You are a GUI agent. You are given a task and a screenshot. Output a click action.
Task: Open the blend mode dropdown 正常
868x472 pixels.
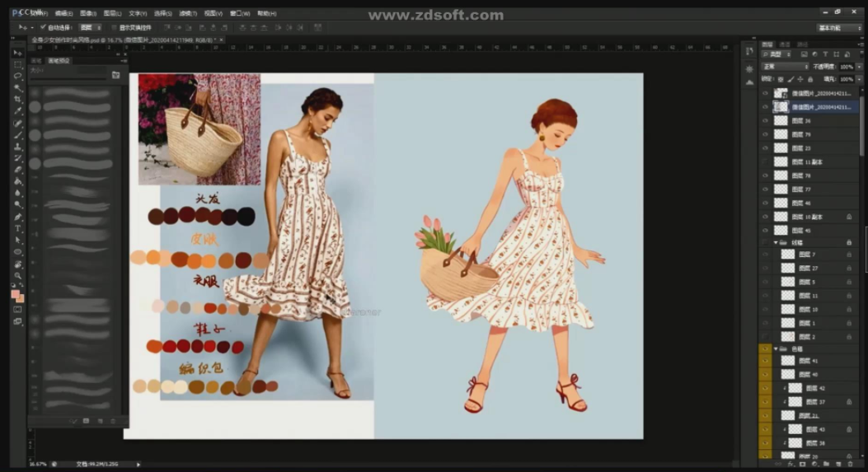tap(784, 66)
